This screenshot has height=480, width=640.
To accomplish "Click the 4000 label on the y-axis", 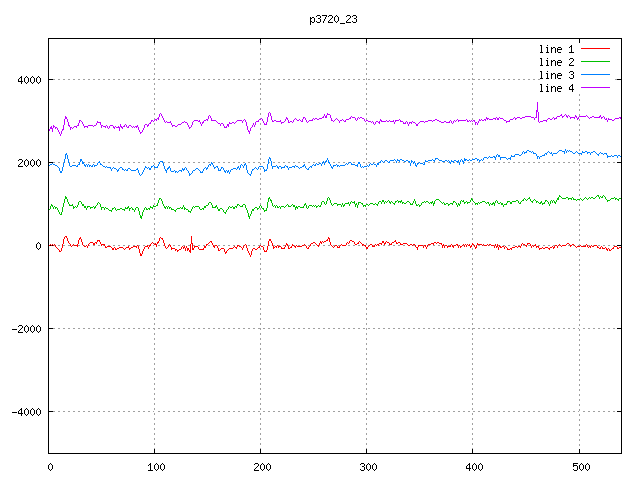I will pos(28,80).
